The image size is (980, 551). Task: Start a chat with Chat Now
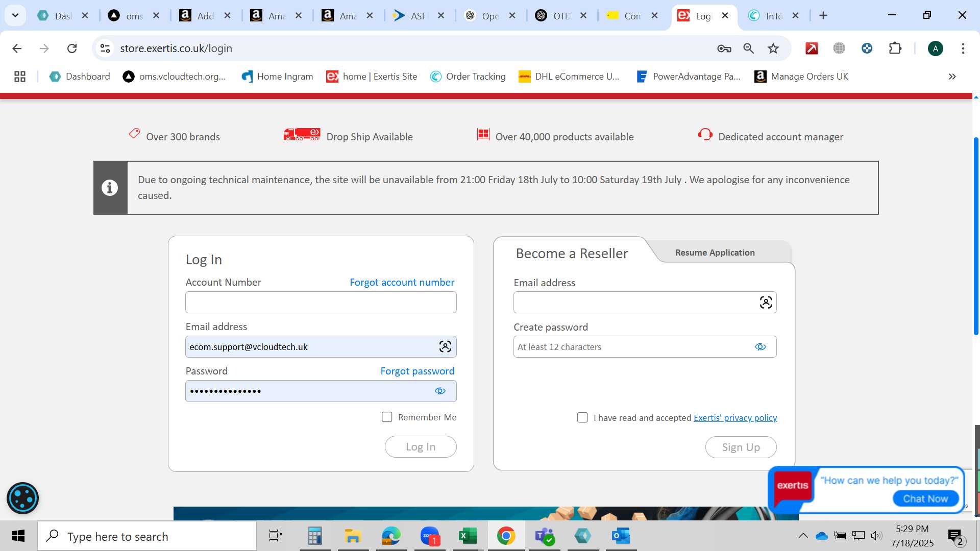[925, 498]
